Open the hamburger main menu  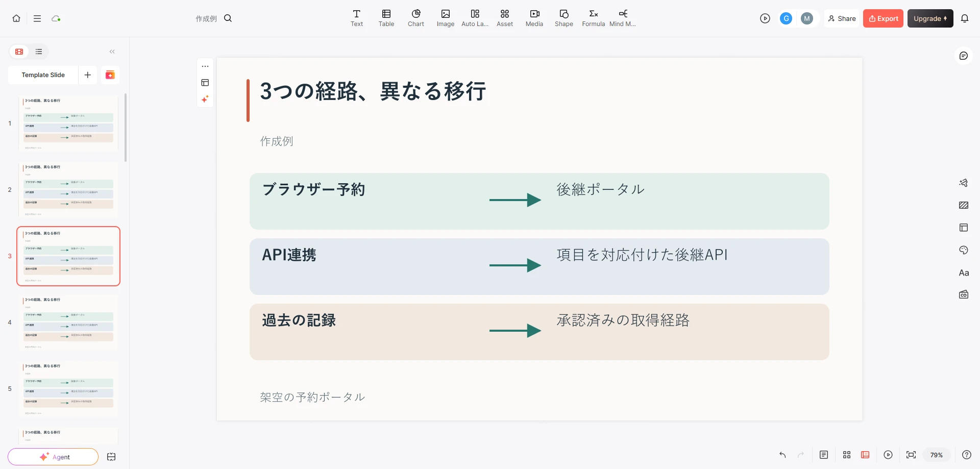pyautogui.click(x=37, y=18)
